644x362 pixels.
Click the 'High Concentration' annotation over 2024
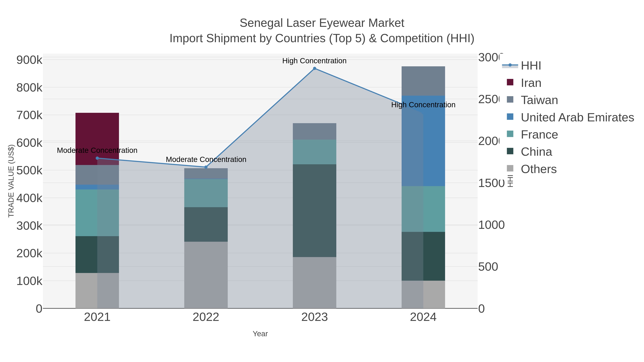(x=423, y=105)
